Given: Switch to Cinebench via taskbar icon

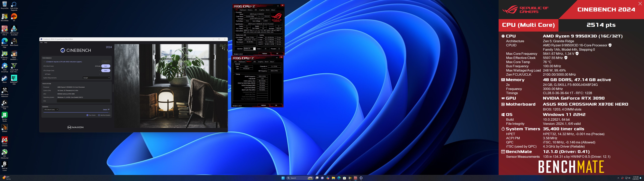Looking at the screenshot, I should 361,178.
